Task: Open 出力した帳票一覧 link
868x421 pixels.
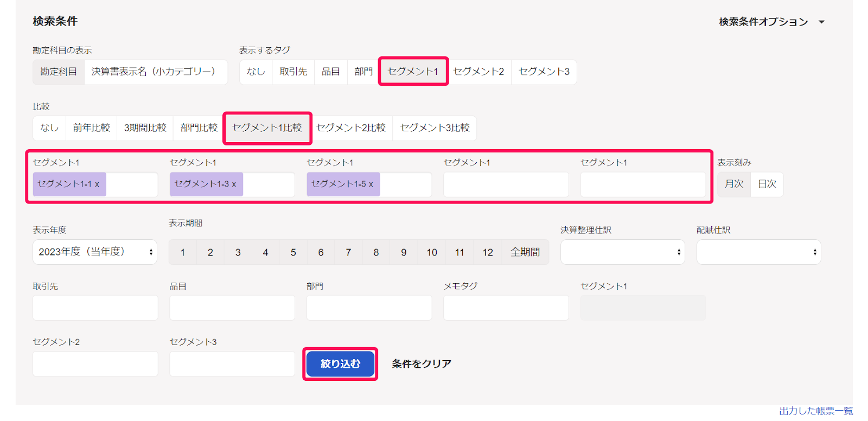Action: click(816, 411)
